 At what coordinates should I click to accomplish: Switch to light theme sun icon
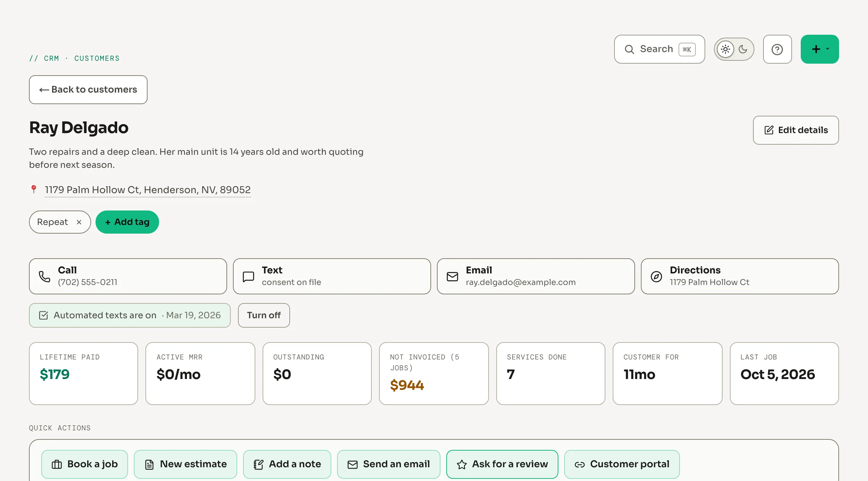coord(726,49)
